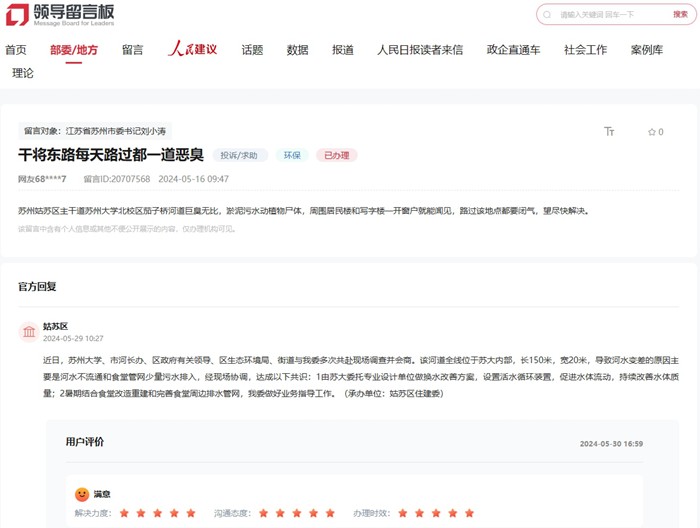Click the 满意 smiley face icon

coord(82,494)
